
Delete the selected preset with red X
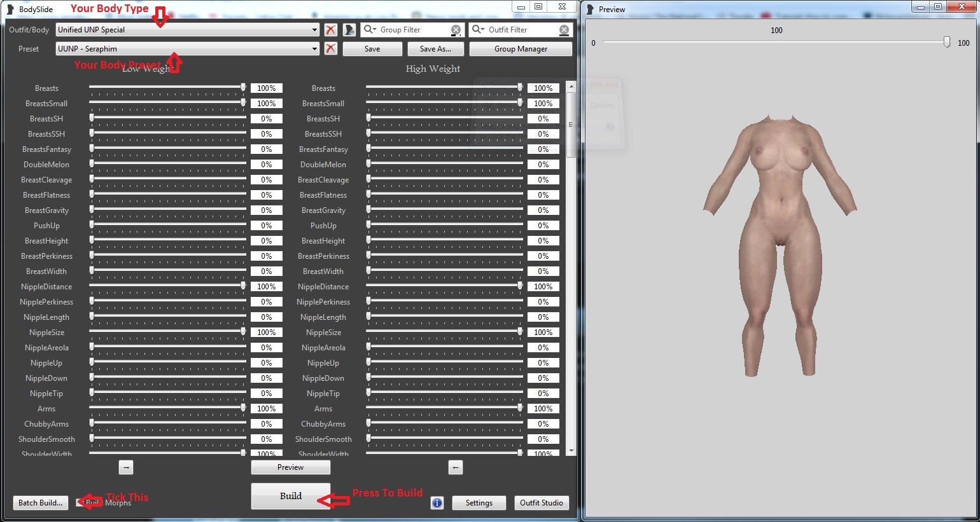(x=331, y=49)
